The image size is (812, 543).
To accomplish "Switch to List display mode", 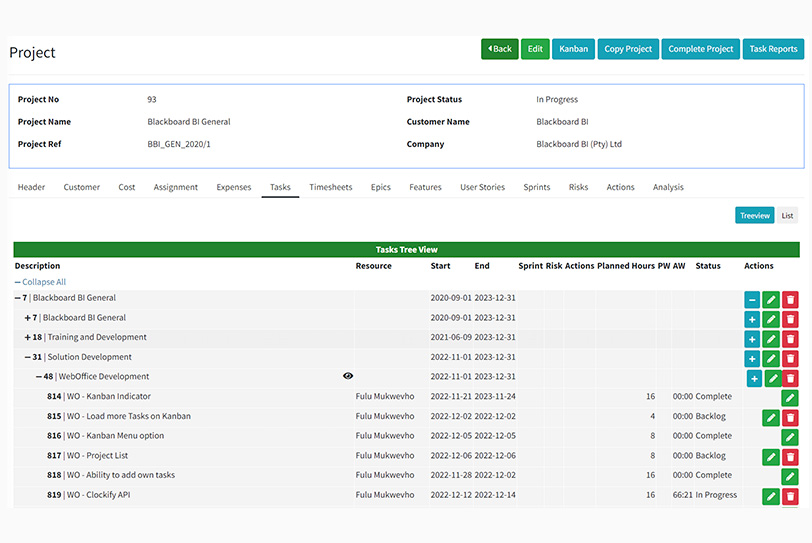I will click(x=787, y=215).
